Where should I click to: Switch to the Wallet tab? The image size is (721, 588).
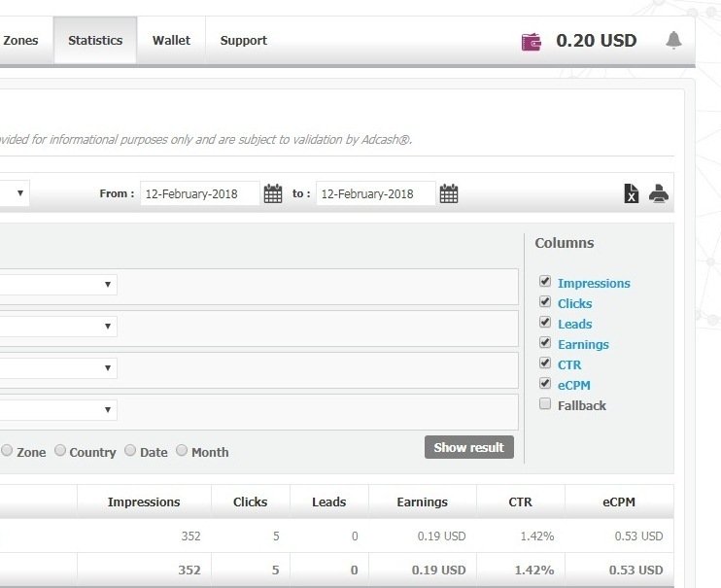coord(171,41)
